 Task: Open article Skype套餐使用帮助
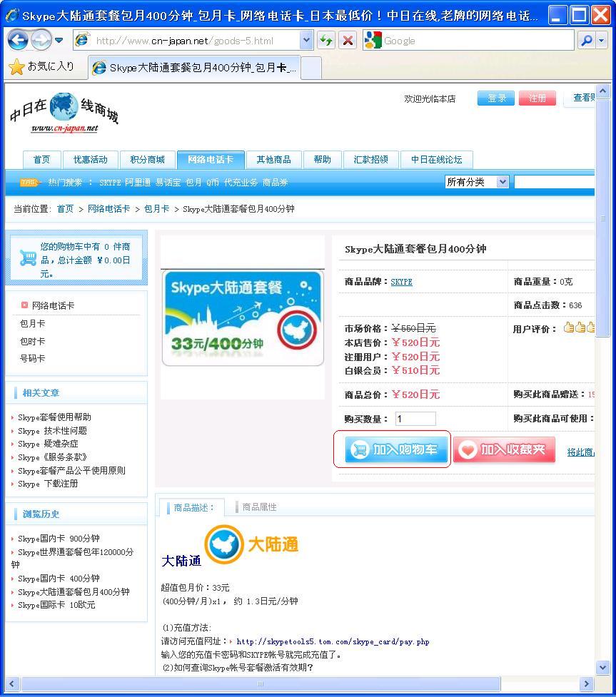pos(54,417)
